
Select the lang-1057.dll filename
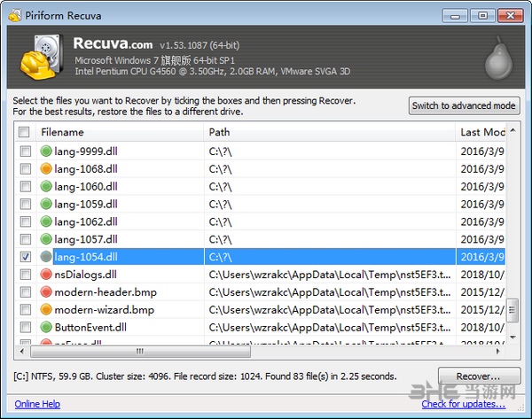click(x=86, y=239)
